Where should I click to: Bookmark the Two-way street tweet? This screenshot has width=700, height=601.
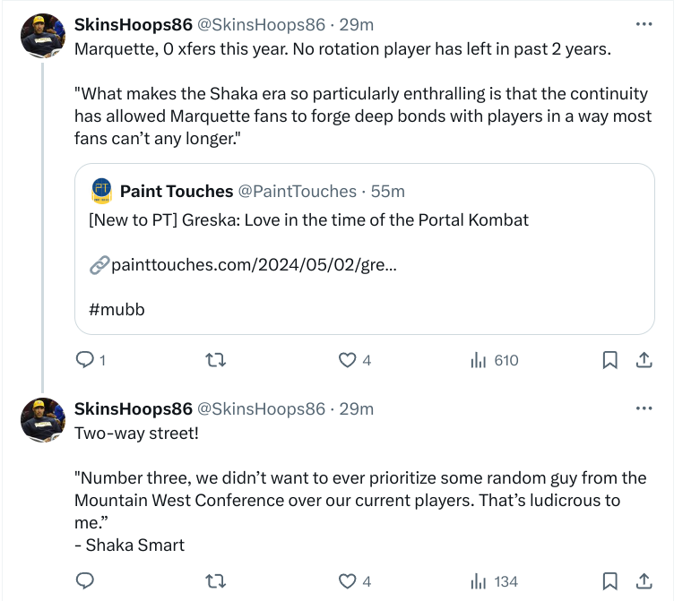[609, 581]
